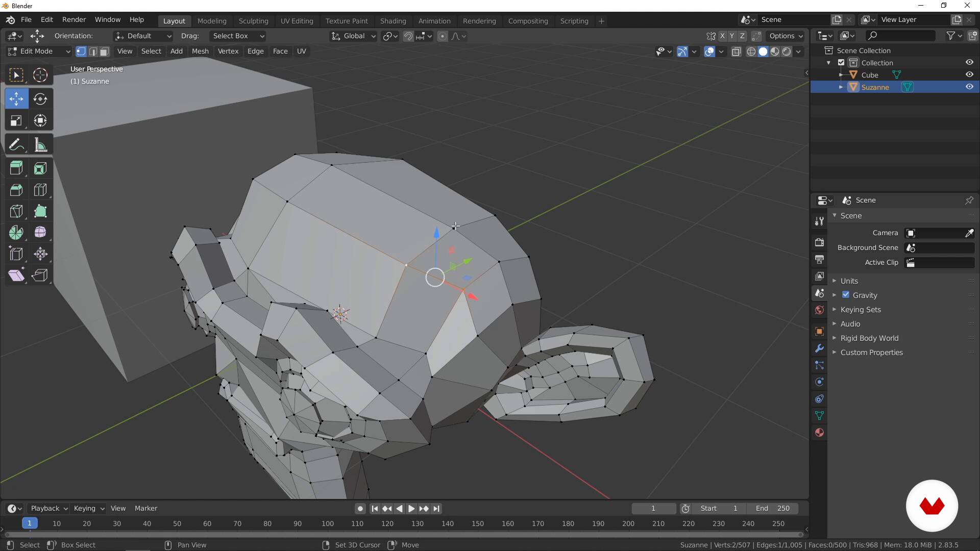Image resolution: width=980 pixels, height=551 pixels.
Task: Open the Keying popover
Action: coord(88,509)
